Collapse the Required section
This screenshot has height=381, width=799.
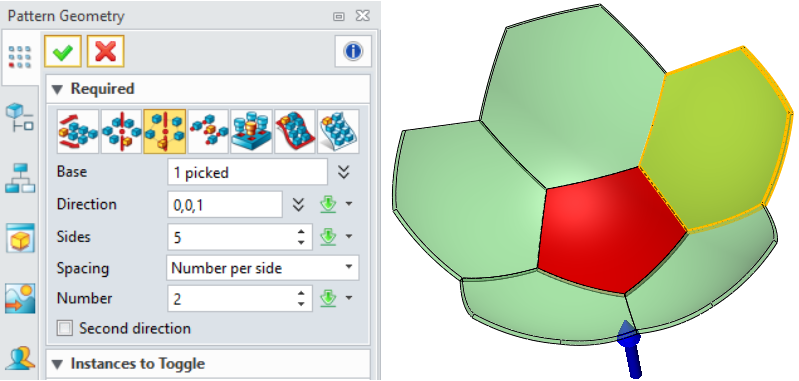[x=58, y=89]
